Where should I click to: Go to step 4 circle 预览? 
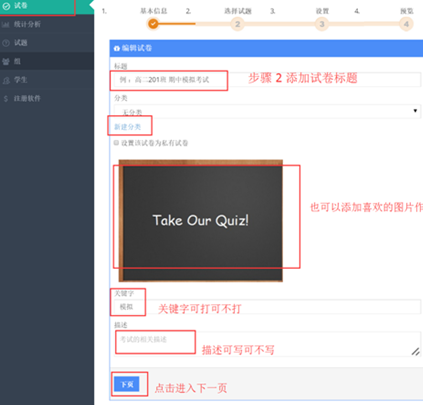406,24
